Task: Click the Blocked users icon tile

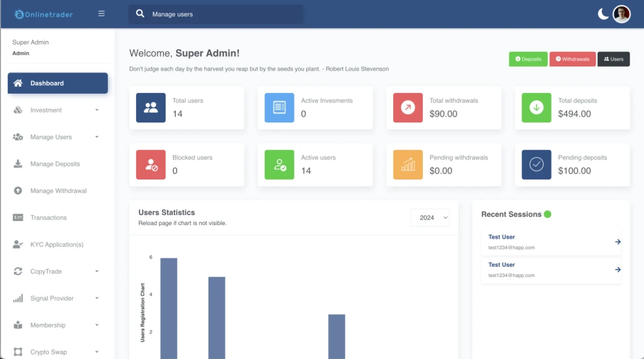Action: 151,165
